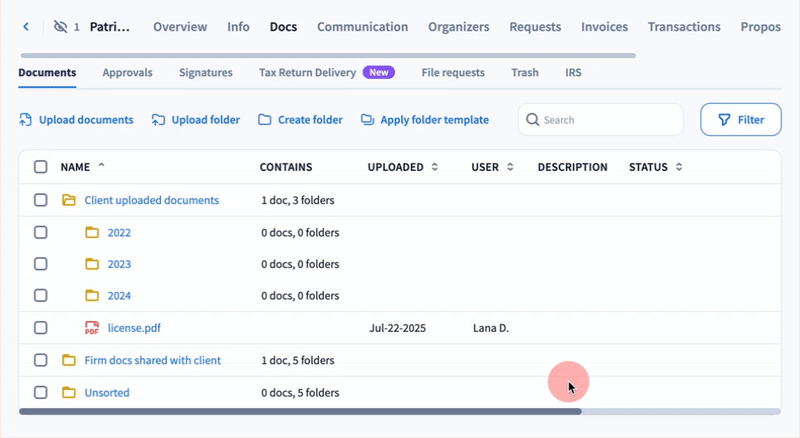Open the Invoices tab
The width and height of the screenshot is (800, 438).
click(604, 27)
